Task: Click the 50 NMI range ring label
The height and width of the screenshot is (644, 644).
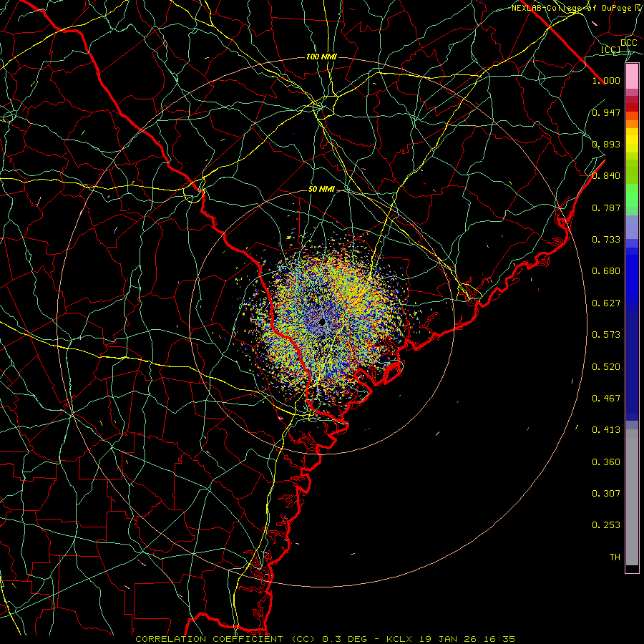Action: click(321, 190)
